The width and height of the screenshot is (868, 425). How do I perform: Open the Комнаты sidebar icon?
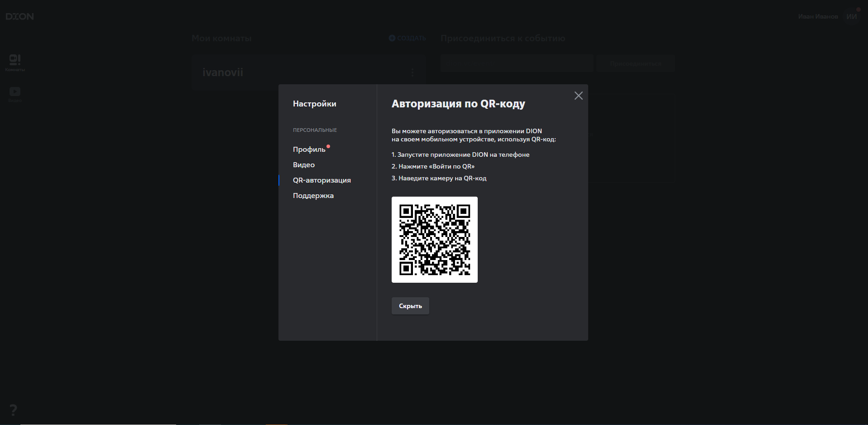coord(15,63)
